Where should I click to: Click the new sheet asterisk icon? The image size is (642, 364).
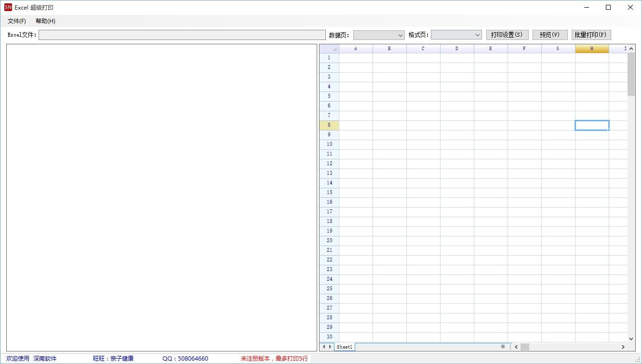coord(503,347)
